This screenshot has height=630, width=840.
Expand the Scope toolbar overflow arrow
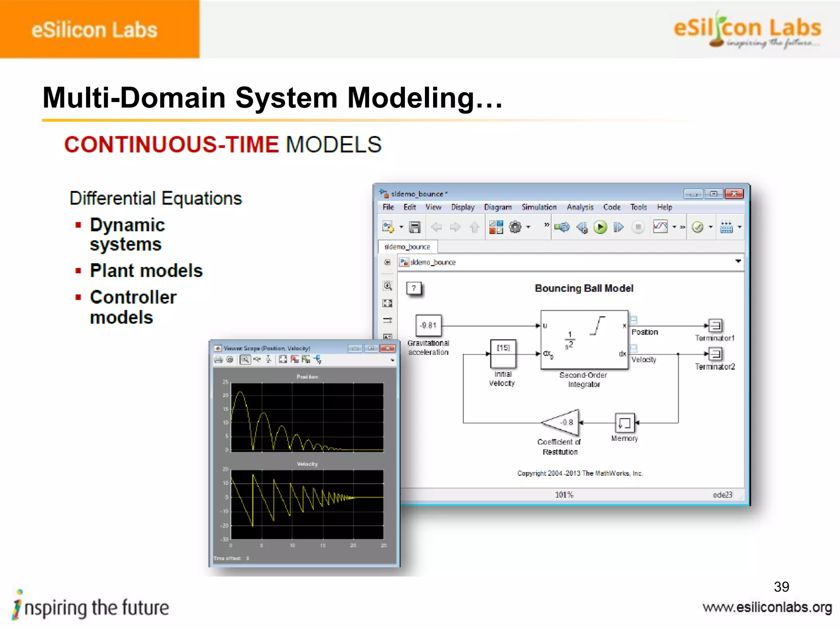393,360
